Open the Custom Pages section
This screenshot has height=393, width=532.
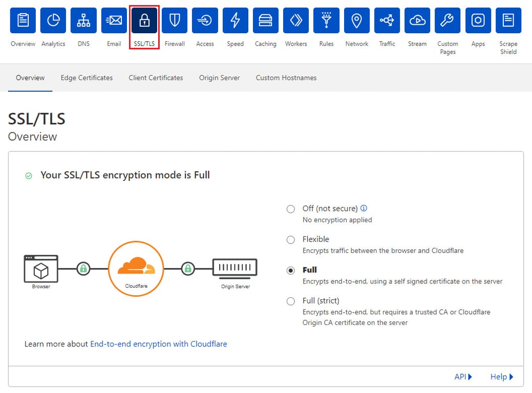(x=447, y=20)
